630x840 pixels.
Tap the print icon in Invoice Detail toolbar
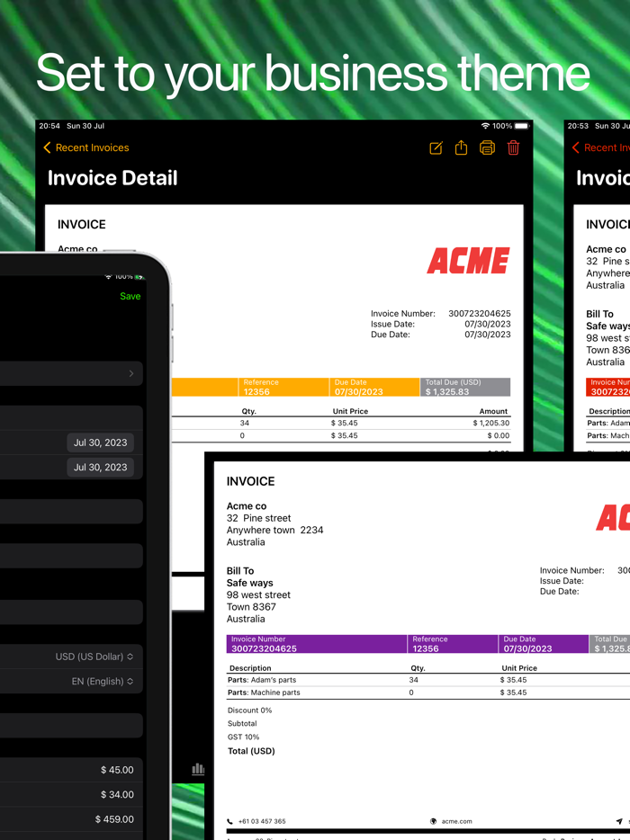click(487, 147)
